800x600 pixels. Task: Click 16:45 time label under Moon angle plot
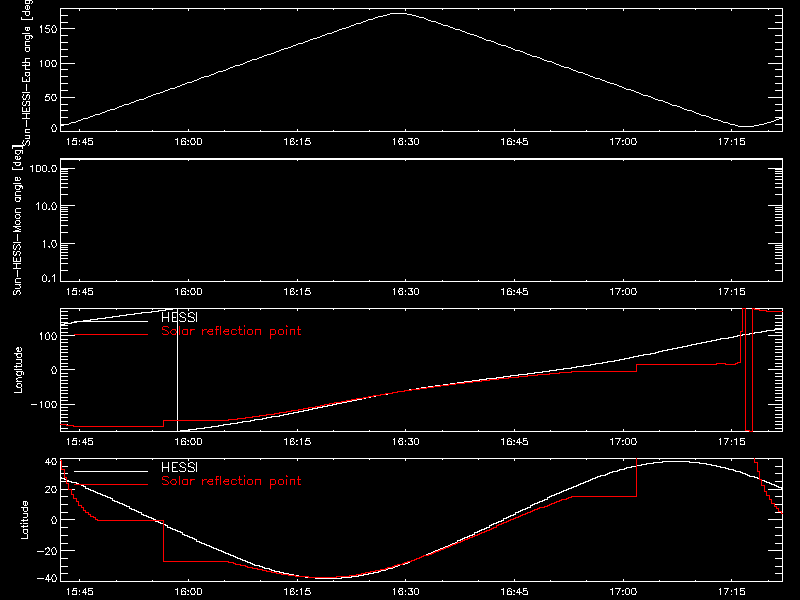[x=514, y=292]
